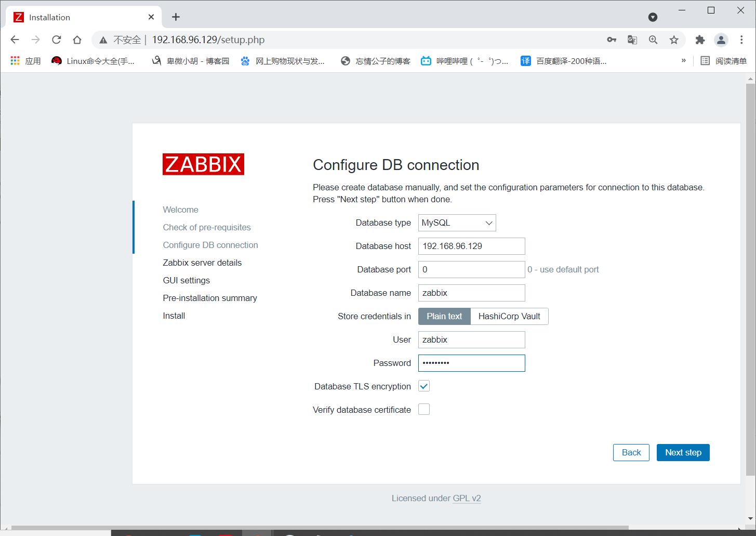
Task: Click the Database host field
Action: click(472, 246)
